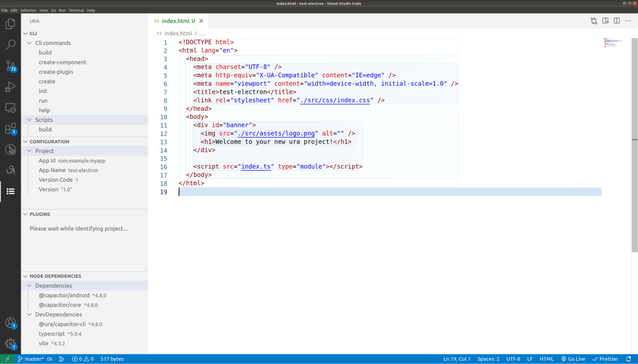638x364 pixels.
Task: Click index.html in the breadcrumb
Action: tap(178, 33)
